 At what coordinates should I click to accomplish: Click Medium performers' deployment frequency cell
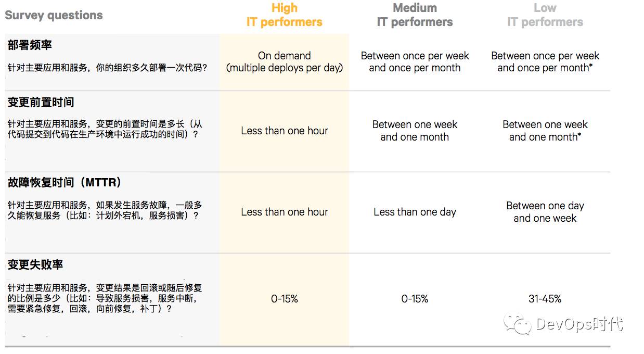point(415,62)
